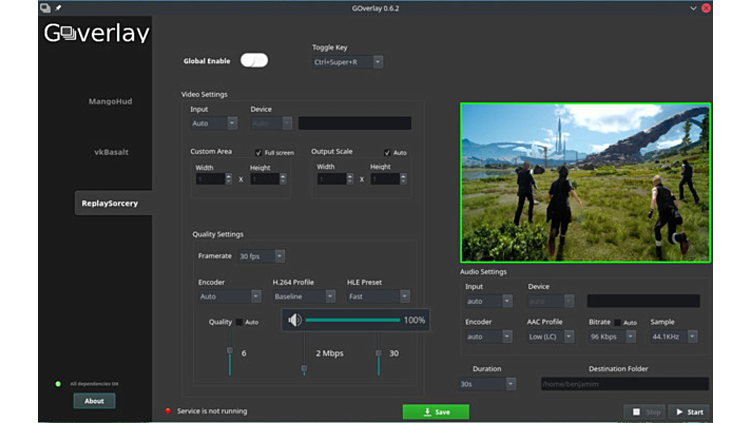
Task: Switch to the MangoHud tab
Action: pos(110,101)
